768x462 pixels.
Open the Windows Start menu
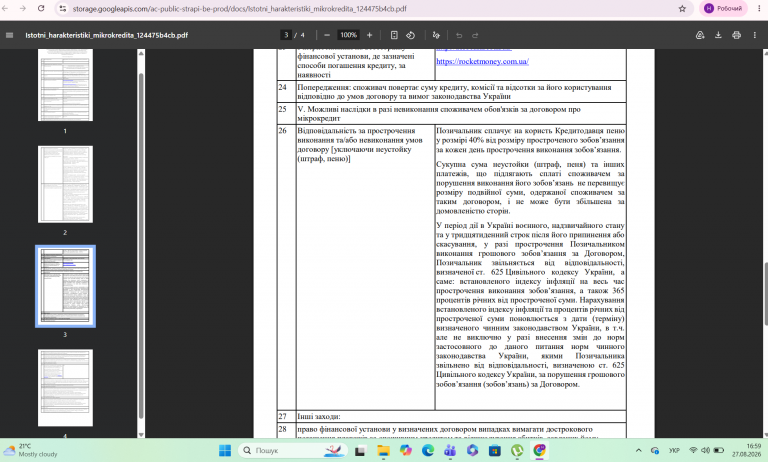(x=225, y=450)
